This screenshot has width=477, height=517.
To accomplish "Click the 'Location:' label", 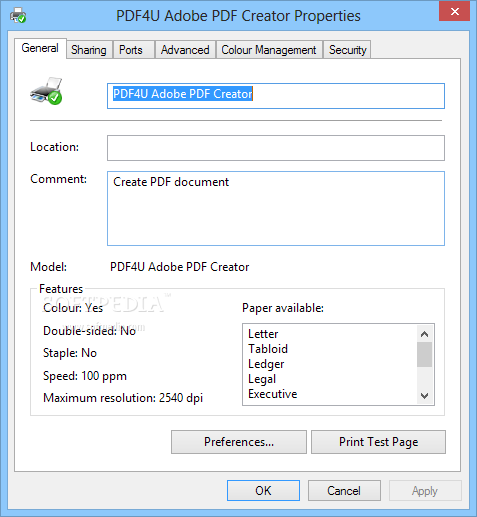I will (x=55, y=147).
